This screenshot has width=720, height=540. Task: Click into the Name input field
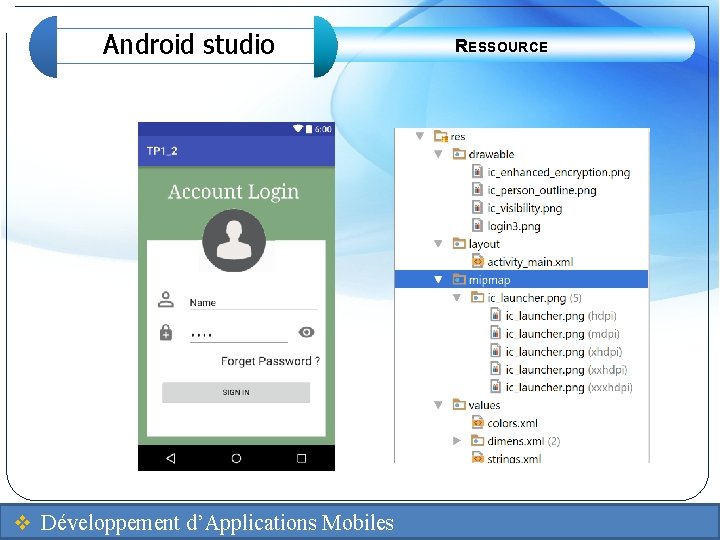(x=253, y=303)
